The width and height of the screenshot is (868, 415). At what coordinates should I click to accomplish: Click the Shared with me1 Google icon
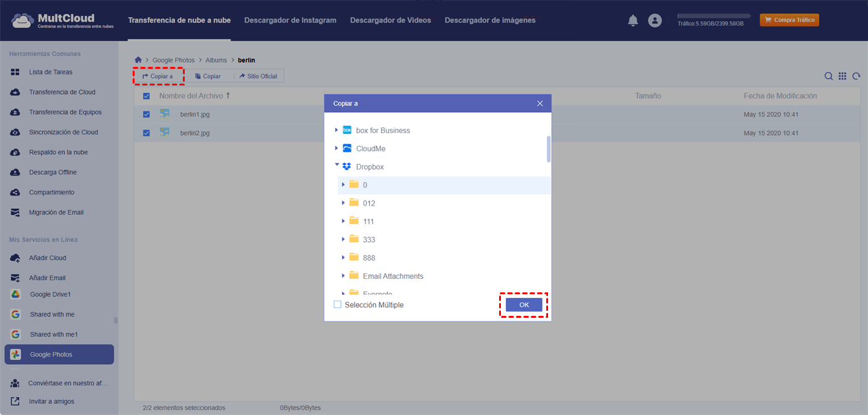(15, 334)
